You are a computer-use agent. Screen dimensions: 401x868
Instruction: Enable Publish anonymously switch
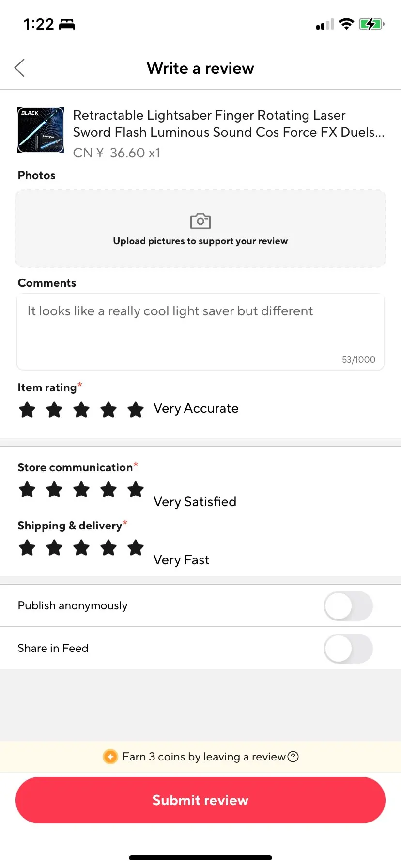(348, 606)
